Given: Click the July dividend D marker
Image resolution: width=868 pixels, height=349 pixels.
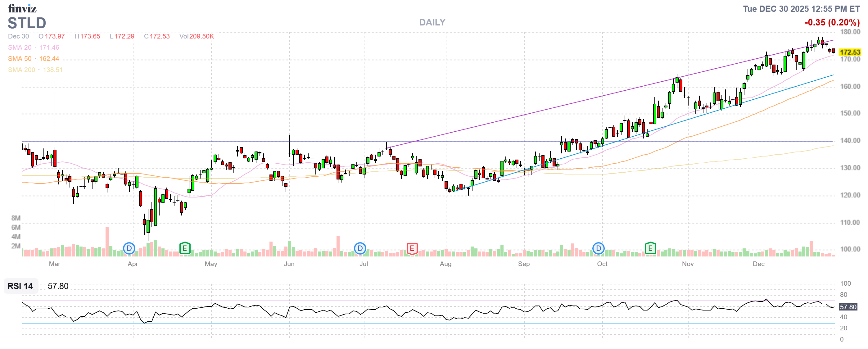Looking at the screenshot, I should click(360, 249).
